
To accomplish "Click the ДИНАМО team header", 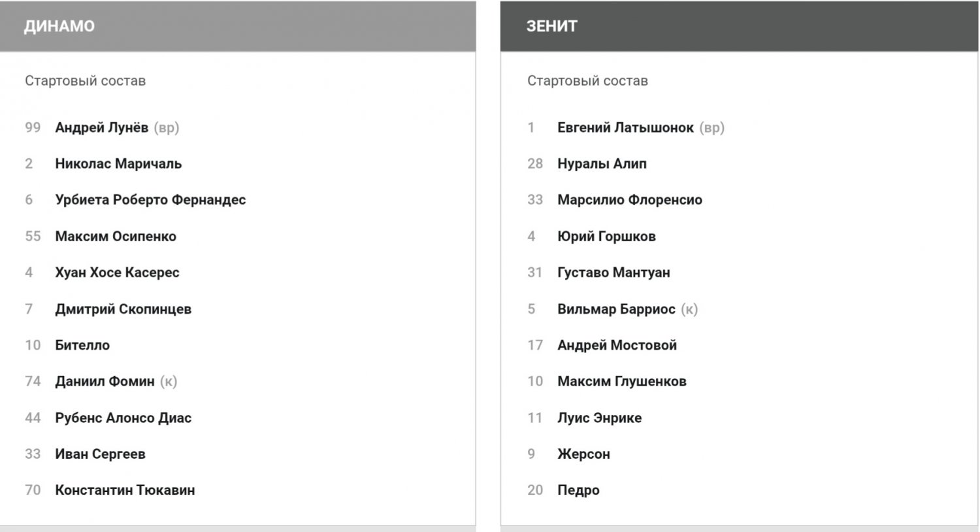I will pyautogui.click(x=59, y=26).
